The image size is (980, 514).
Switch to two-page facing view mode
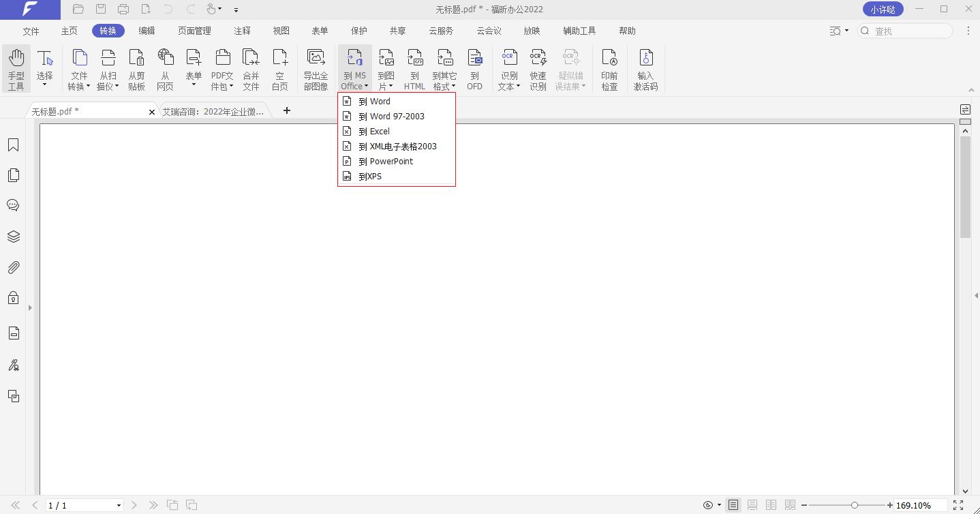coord(771,504)
